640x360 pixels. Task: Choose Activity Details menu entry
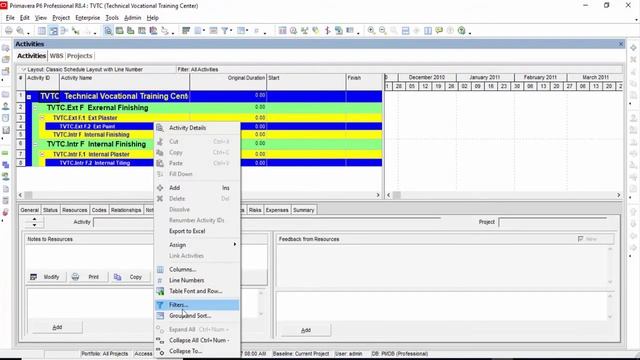point(197,128)
